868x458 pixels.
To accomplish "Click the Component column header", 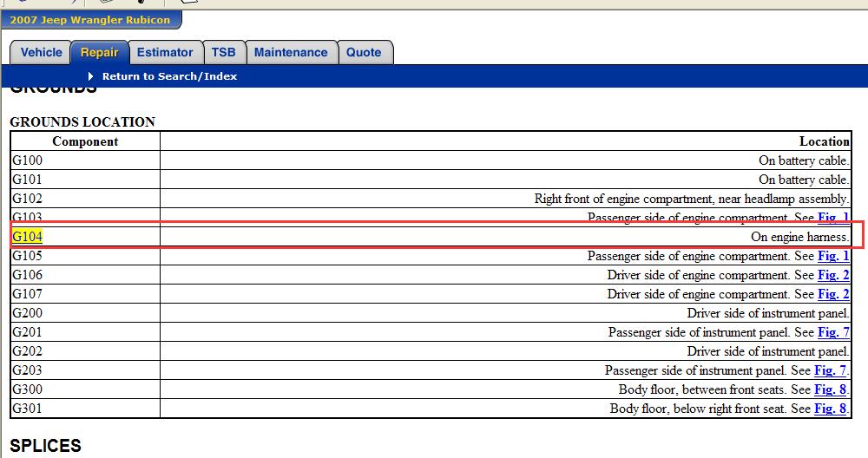I will (85, 141).
